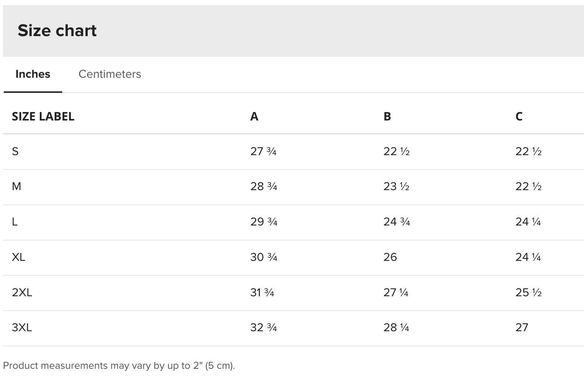Image resolution: width=584 pixels, height=392 pixels.
Task: Click the 25 ½ value in 2XL row
Action: click(x=528, y=293)
